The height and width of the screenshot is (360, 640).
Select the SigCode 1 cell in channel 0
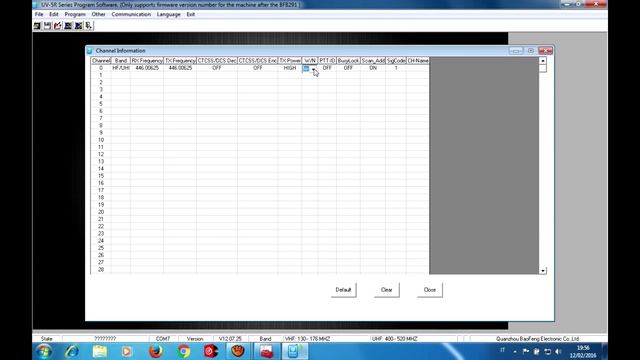click(396, 68)
